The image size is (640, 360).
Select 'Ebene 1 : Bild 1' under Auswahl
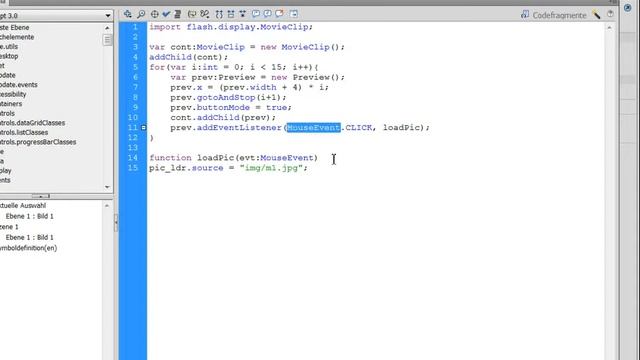29,216
